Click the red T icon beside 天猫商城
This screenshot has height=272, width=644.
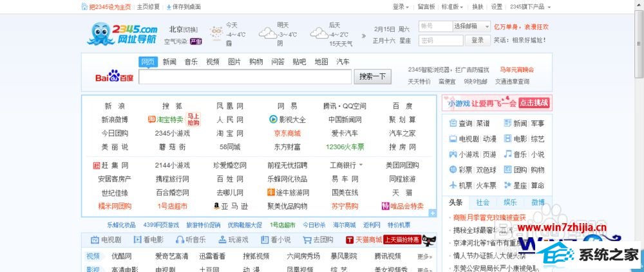[x=350, y=240]
